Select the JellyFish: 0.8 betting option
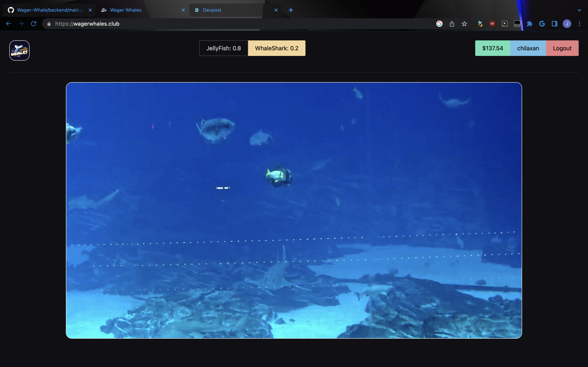Viewport: 588px width, 367px height. point(224,48)
